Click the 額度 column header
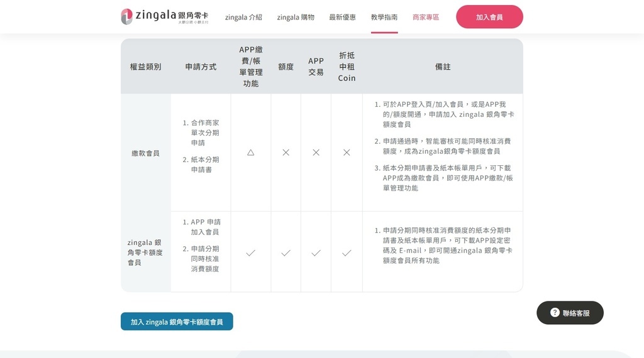Image resolution: width=644 pixels, height=358 pixels. coord(286,67)
